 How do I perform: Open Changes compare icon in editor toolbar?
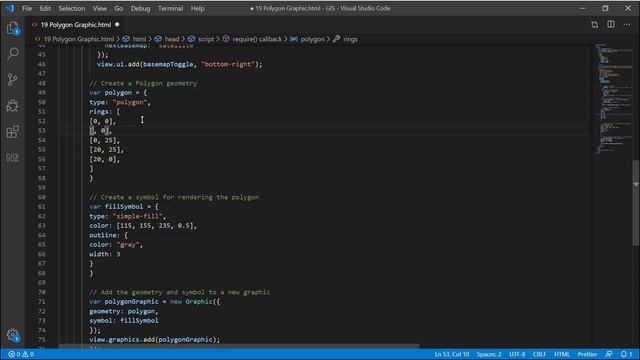[594, 25]
